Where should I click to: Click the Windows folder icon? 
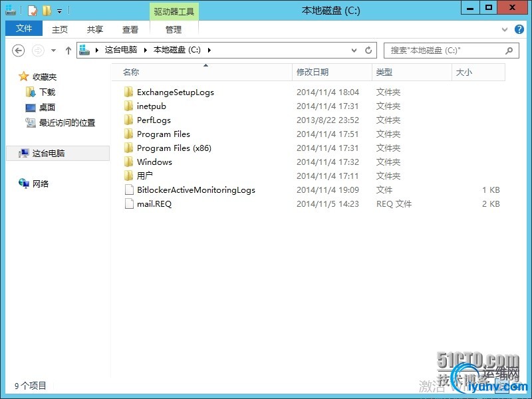(x=128, y=162)
